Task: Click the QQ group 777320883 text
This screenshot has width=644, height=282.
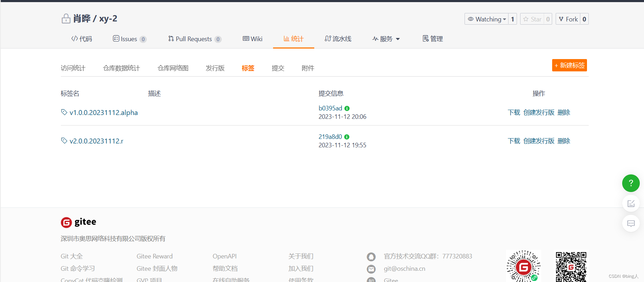Action: (428, 256)
